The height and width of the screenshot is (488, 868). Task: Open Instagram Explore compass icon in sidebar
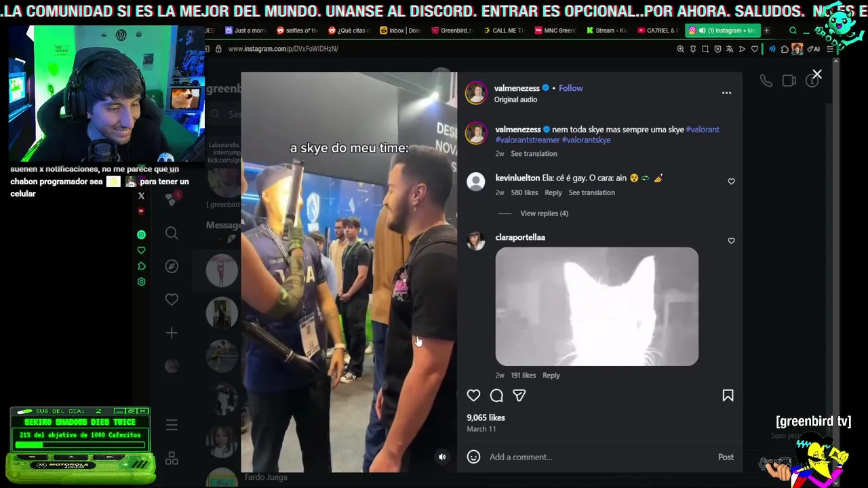172,266
